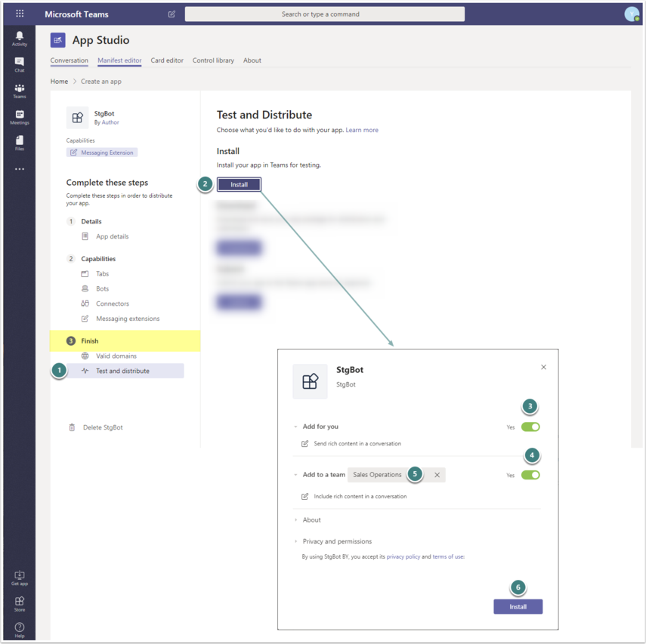Open the Learn more link
The height and width of the screenshot is (644, 646).
[x=362, y=130]
